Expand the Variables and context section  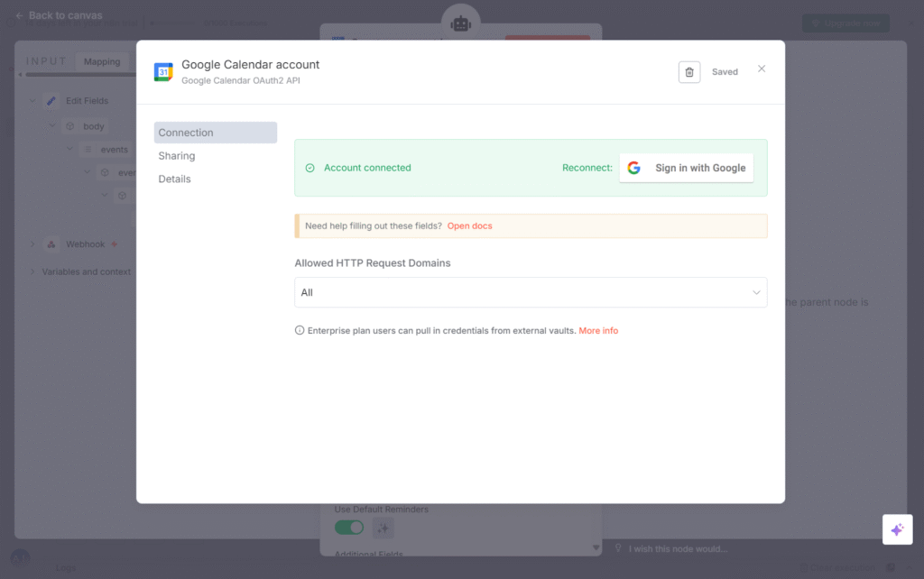(32, 271)
